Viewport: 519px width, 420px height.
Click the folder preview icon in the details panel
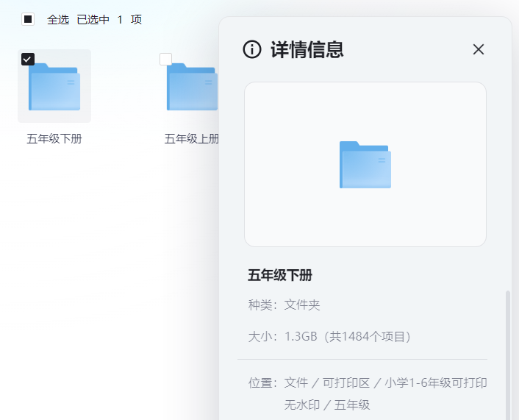pos(365,165)
